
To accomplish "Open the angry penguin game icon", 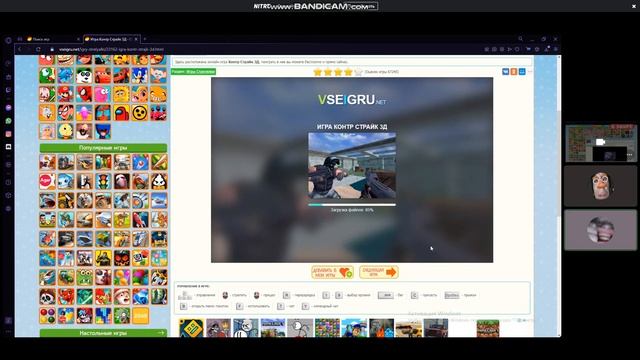I will [x=158, y=181].
